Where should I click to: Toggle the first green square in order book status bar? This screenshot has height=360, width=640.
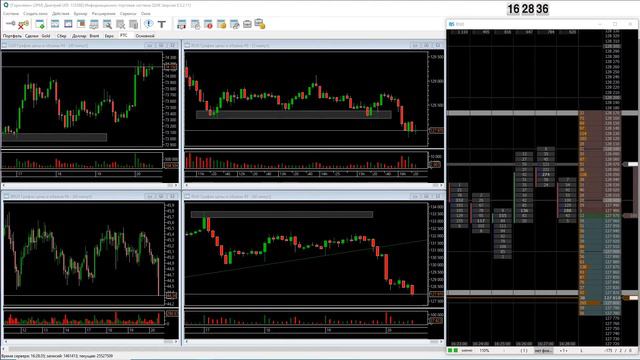[450, 350]
